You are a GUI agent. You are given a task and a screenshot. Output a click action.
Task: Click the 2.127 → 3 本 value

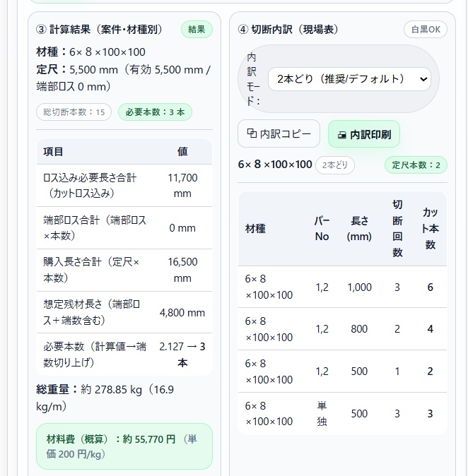coord(182,355)
